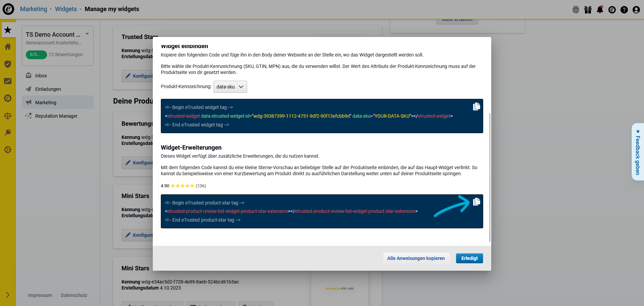Screen dimensions: 644x306
Task: Click Konfigurieren button on Trusted Stars card
Action: click(138, 76)
